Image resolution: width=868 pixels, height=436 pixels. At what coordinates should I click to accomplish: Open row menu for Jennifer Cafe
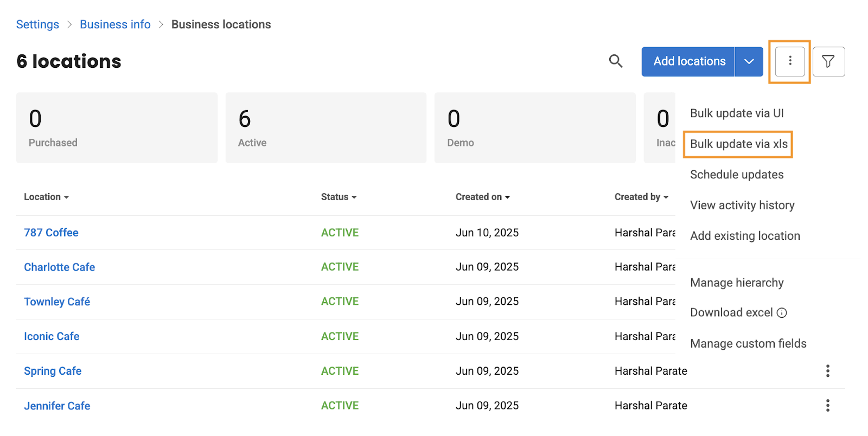click(x=827, y=406)
